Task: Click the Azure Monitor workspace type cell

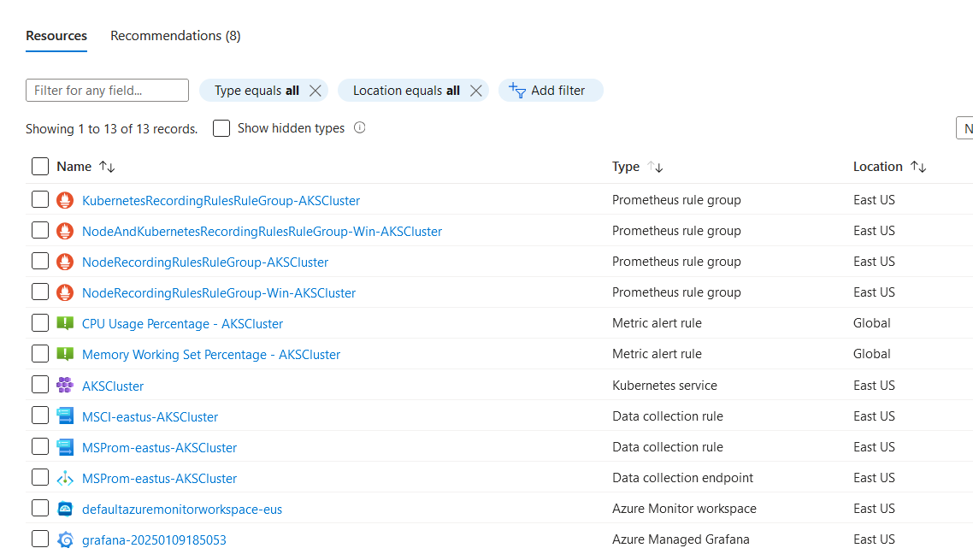Action: pyautogui.click(x=685, y=509)
